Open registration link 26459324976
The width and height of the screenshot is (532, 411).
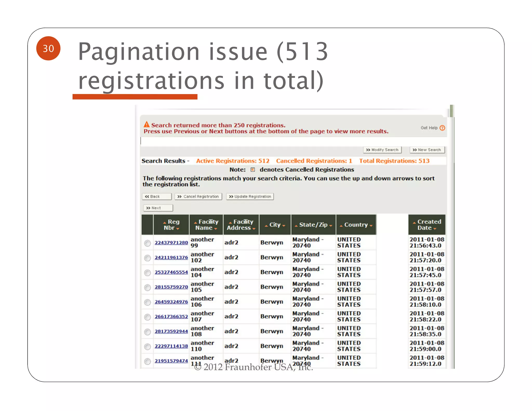click(x=171, y=302)
